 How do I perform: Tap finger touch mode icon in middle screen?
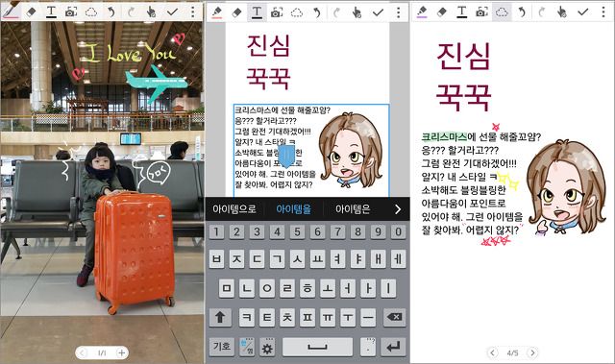357,12
